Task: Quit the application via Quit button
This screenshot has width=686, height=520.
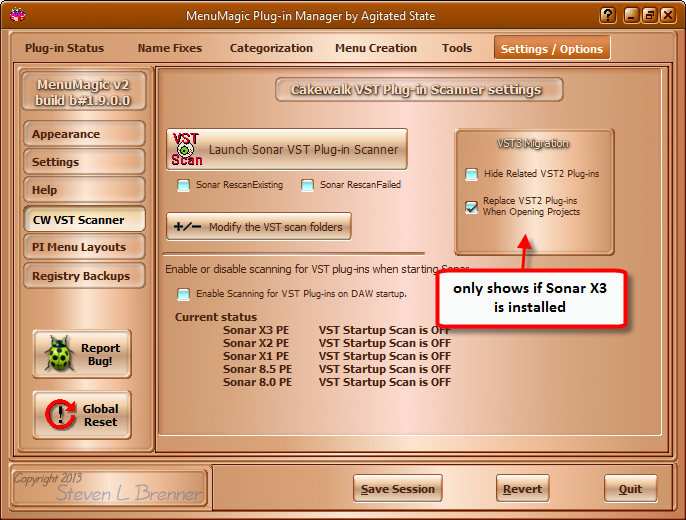Action: [x=630, y=489]
